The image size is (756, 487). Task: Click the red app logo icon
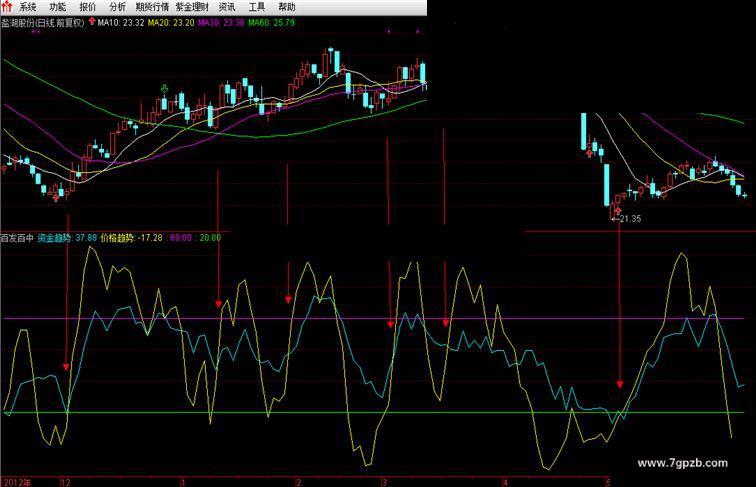(x=6, y=7)
